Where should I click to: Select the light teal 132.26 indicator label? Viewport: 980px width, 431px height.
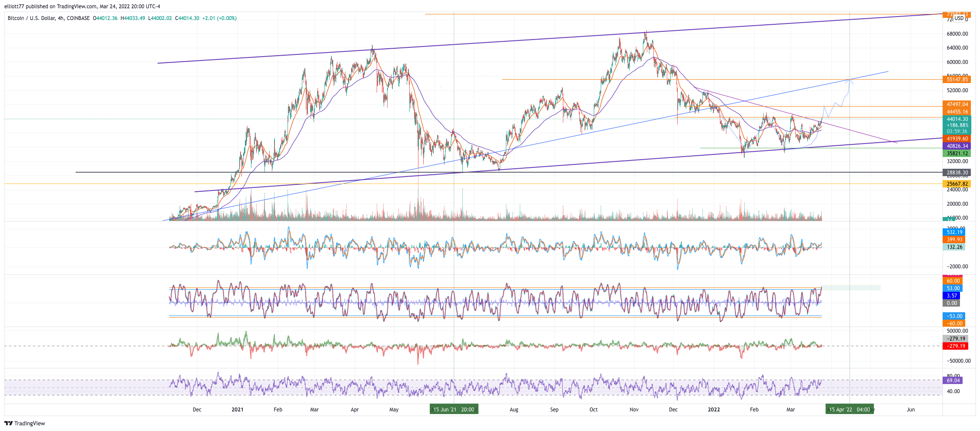pyautogui.click(x=954, y=247)
